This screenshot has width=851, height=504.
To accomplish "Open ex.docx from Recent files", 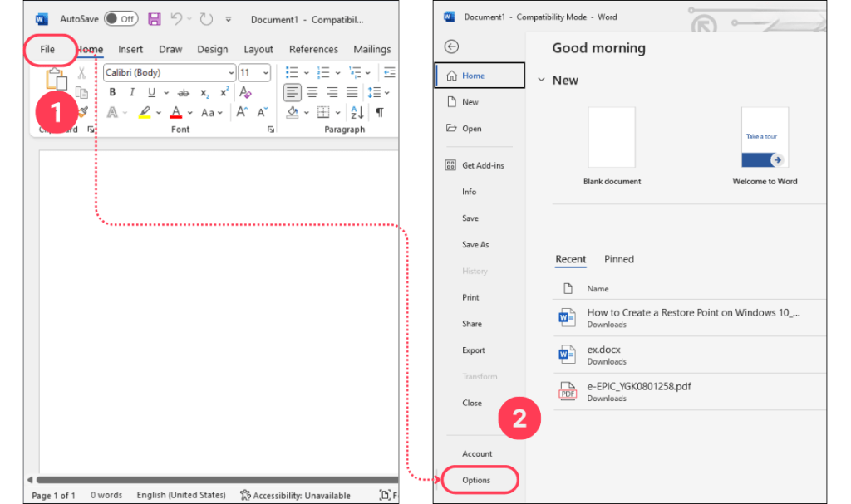I will [604, 350].
